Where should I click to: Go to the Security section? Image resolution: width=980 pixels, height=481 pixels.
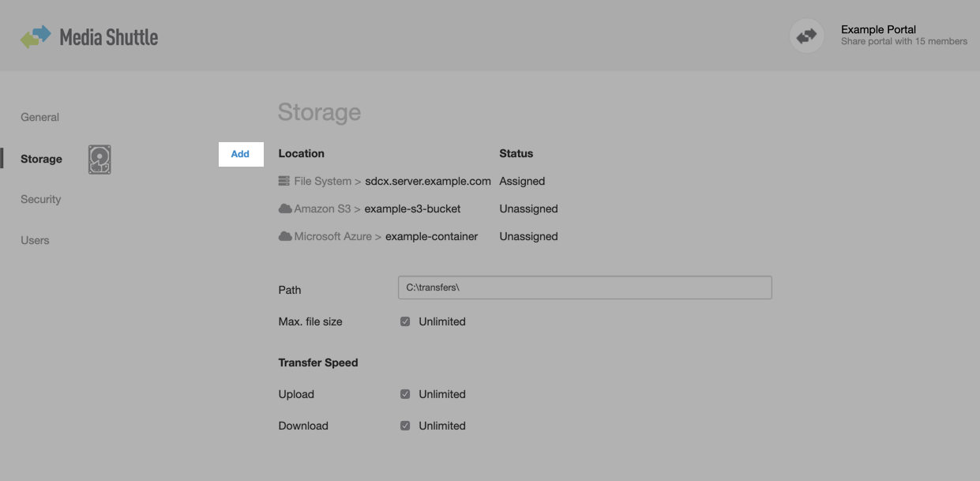40,199
